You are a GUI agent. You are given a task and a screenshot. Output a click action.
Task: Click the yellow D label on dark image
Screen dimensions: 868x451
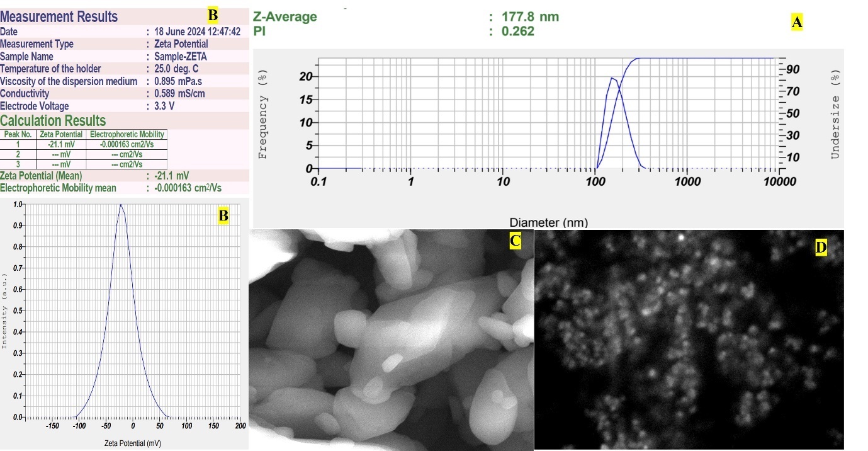(x=821, y=248)
